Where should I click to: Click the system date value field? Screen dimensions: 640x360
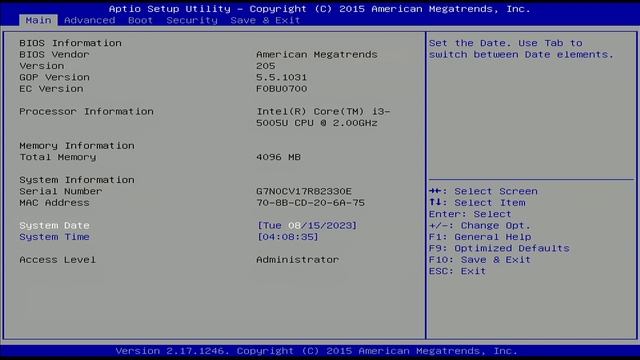tap(307, 225)
